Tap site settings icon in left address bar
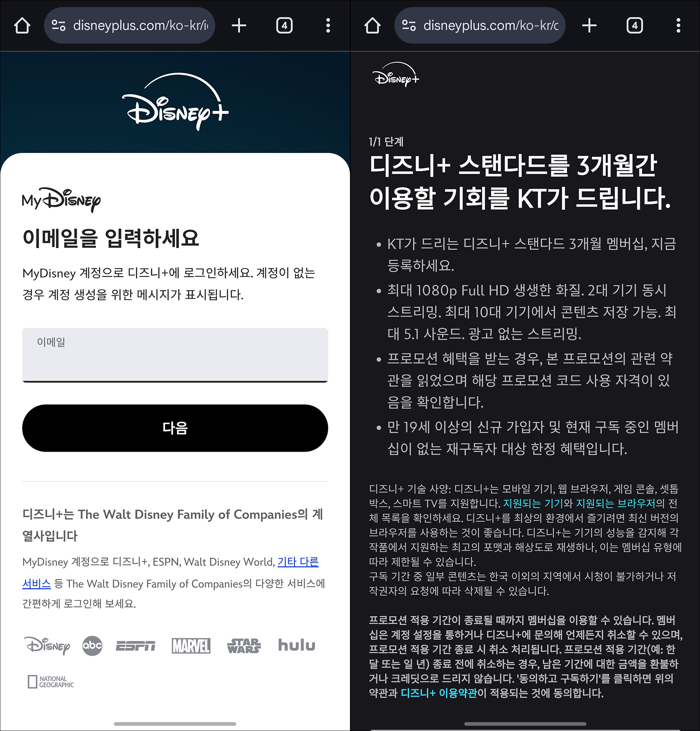The height and width of the screenshot is (731, 700). coord(58,26)
